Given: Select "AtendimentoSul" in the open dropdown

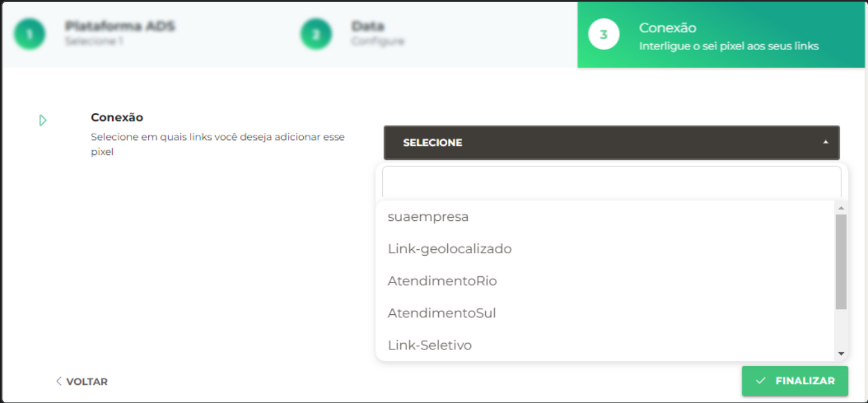Looking at the screenshot, I should (441, 313).
